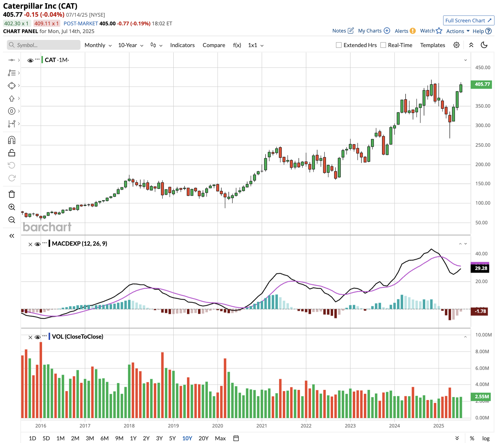Click Full Screen Chart button
504x443 pixels.
click(x=469, y=20)
